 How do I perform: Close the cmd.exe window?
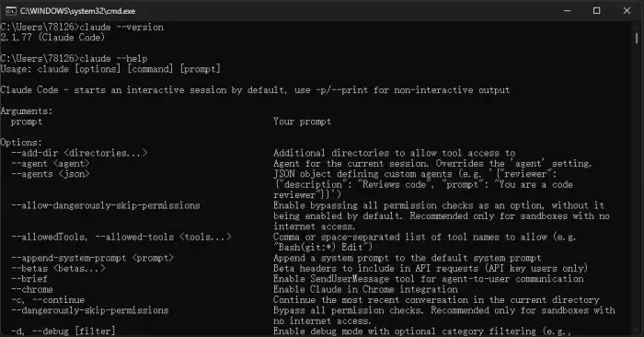627,11
